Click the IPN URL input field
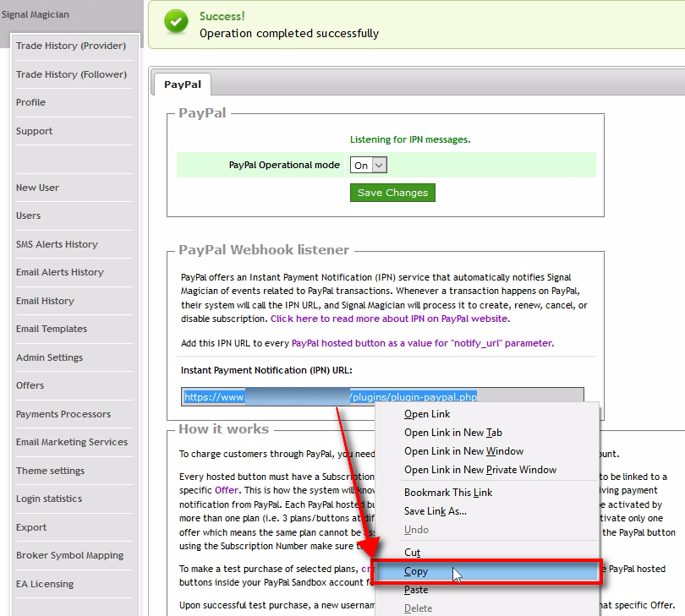The image size is (685, 616). coord(382,396)
